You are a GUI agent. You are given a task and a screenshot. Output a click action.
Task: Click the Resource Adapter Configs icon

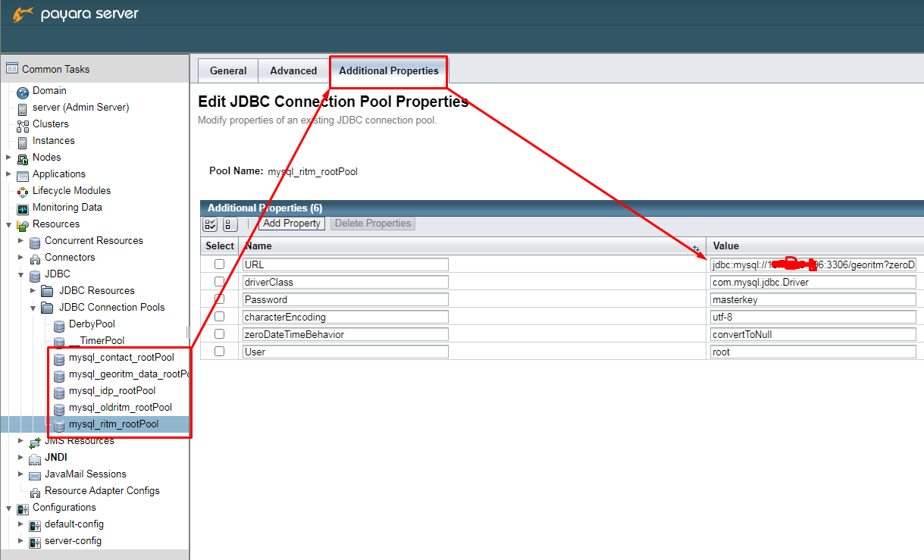pyautogui.click(x=35, y=491)
